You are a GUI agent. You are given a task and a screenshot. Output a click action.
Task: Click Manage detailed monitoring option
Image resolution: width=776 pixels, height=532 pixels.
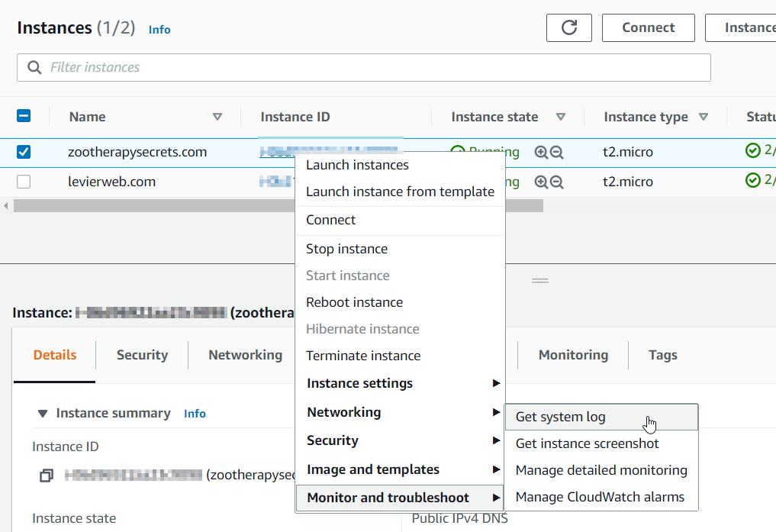coord(601,471)
